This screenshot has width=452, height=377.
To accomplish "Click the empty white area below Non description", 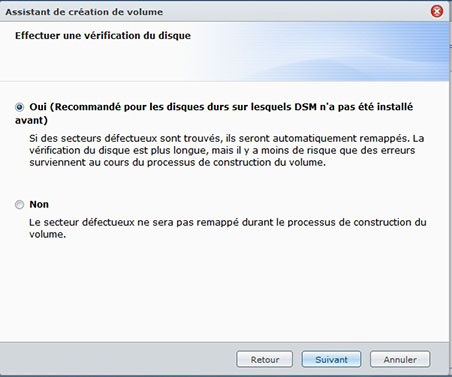I will pos(224,290).
